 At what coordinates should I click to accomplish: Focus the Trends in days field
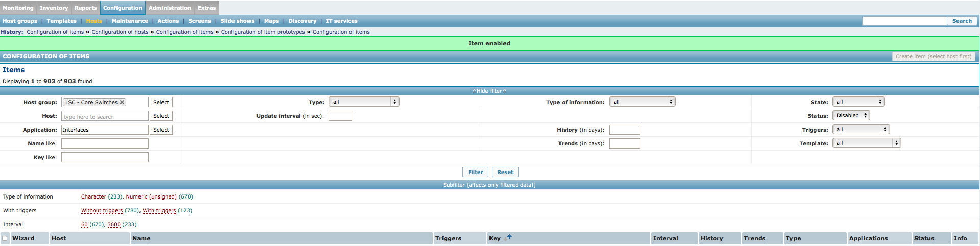point(624,143)
